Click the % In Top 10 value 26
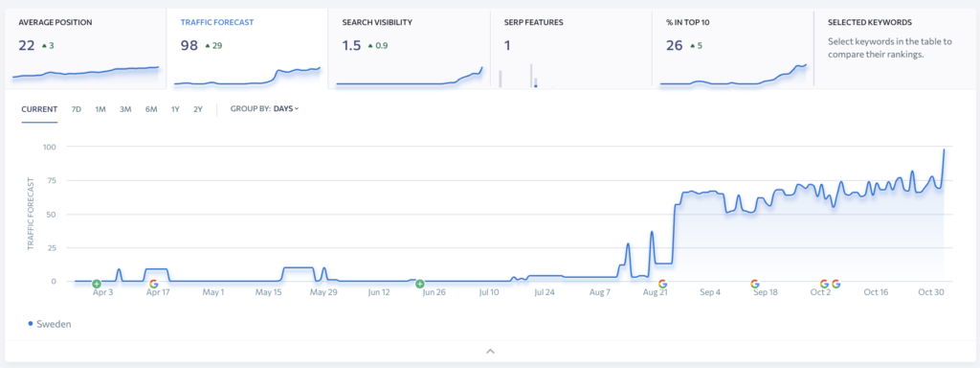 click(675, 45)
